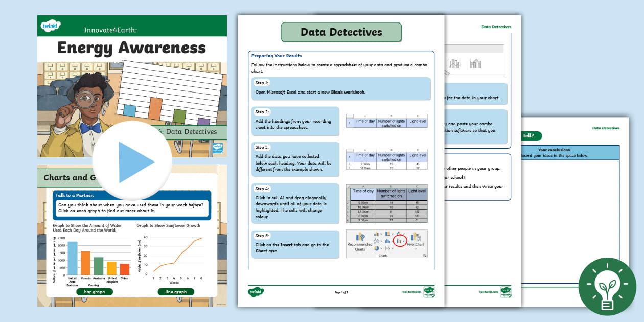Click the play button over the slides
Image resolution: width=644 pixels, height=322 pixels.
(132, 162)
